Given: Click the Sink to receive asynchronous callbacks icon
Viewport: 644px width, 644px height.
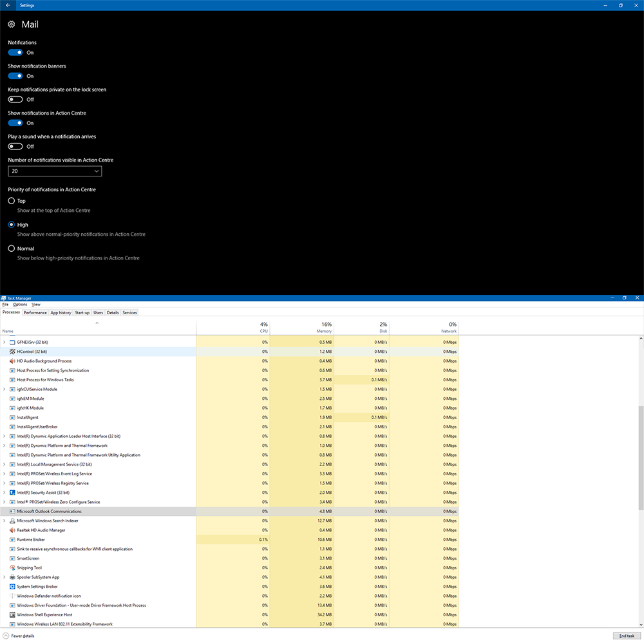Looking at the screenshot, I should coord(12,549).
